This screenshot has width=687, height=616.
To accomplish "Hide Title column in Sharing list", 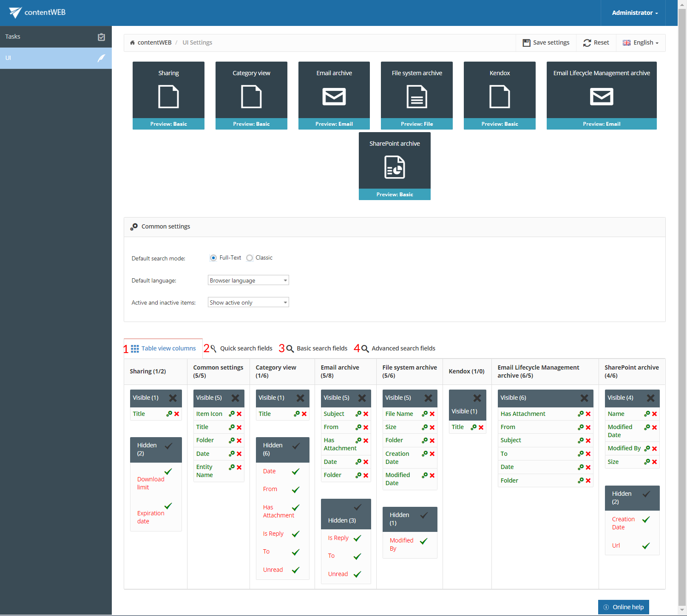I will coord(177,414).
